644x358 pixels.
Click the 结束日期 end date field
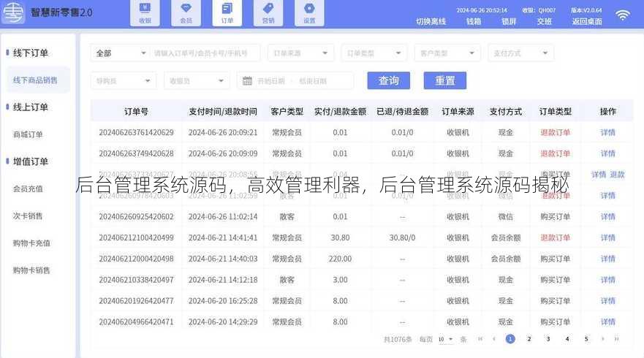313,81
